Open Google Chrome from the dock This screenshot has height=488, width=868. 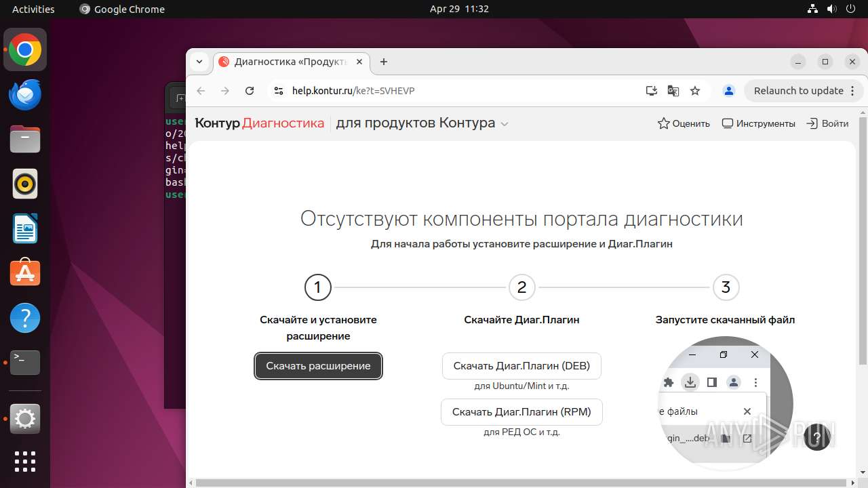tap(25, 49)
